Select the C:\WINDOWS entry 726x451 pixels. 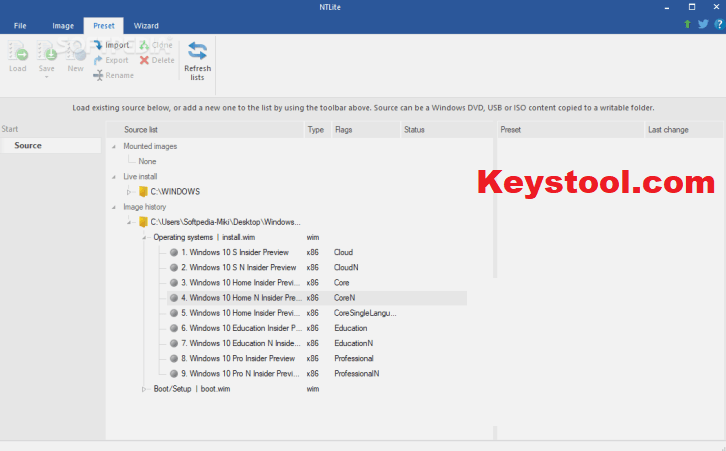pyautogui.click(x=175, y=192)
